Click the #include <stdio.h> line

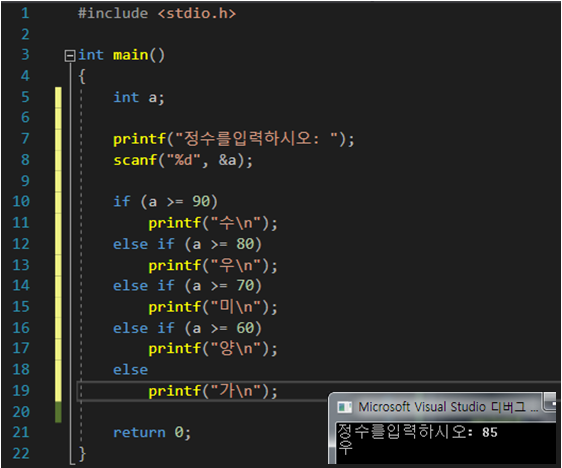[x=157, y=14]
